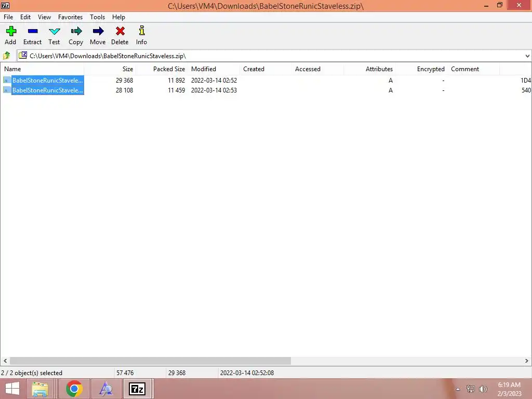Sort by Encrypted column header
The height and width of the screenshot is (399, 532).
tap(421, 69)
